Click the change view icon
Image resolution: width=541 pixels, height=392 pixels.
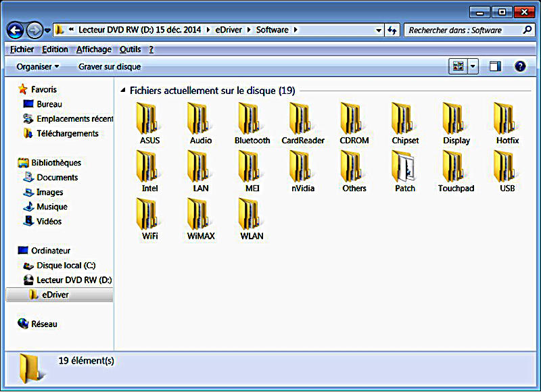click(458, 66)
